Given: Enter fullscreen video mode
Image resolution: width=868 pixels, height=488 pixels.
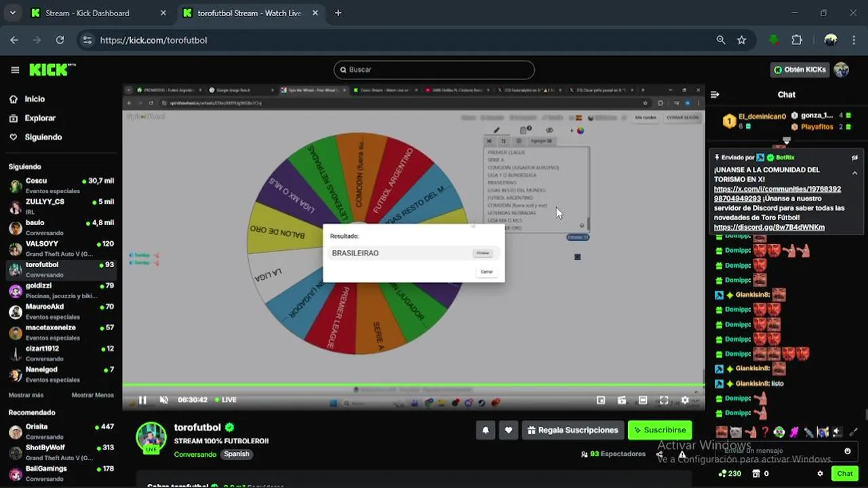Looking at the screenshot, I should coord(664,400).
